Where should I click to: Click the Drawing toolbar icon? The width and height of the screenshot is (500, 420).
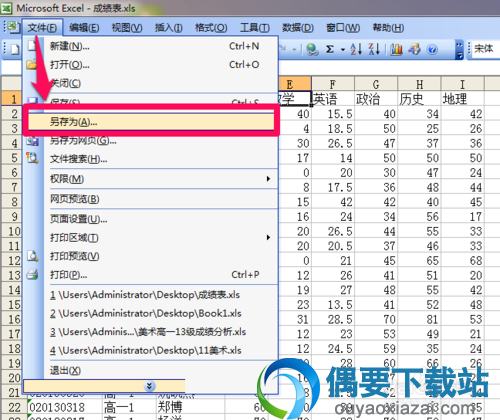(414, 50)
